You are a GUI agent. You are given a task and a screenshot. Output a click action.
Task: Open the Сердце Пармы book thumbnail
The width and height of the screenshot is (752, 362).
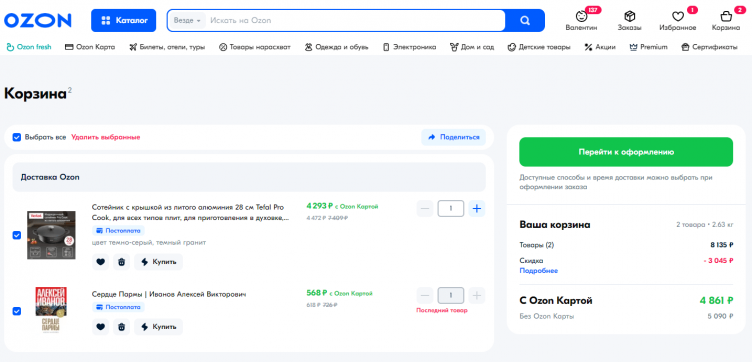[x=51, y=310]
